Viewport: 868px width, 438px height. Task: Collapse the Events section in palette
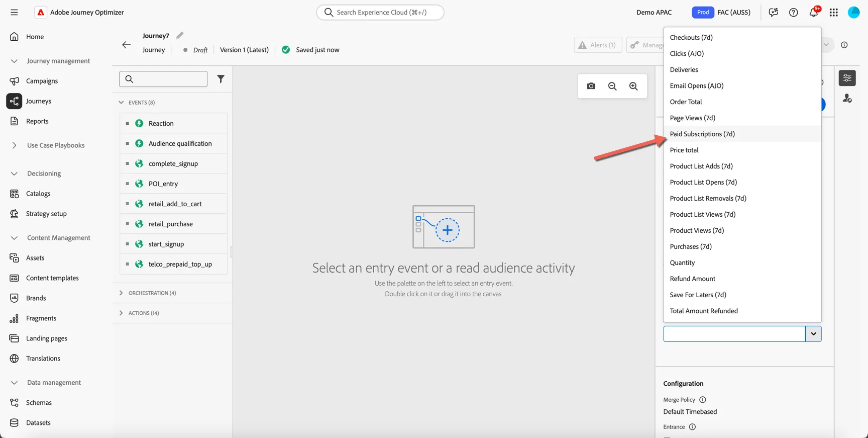click(x=121, y=103)
